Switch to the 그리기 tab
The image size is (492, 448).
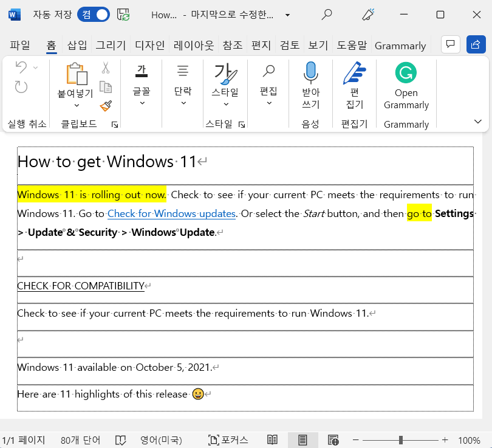(x=111, y=45)
